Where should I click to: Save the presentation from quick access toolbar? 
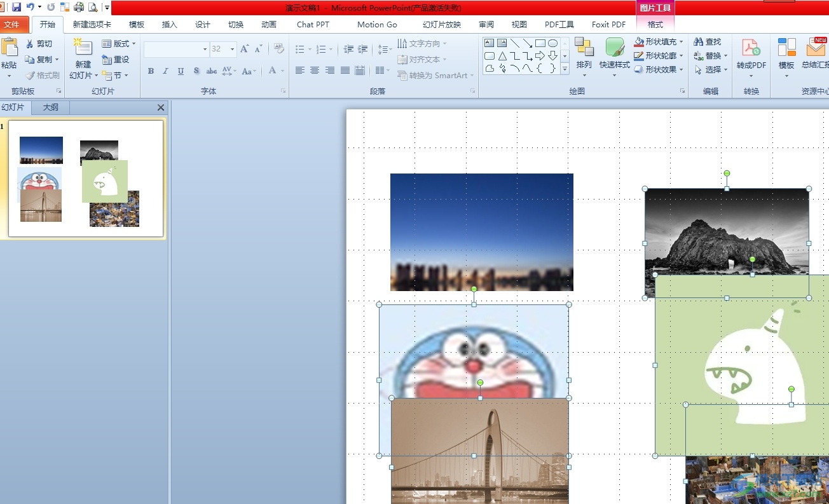pyautogui.click(x=17, y=7)
